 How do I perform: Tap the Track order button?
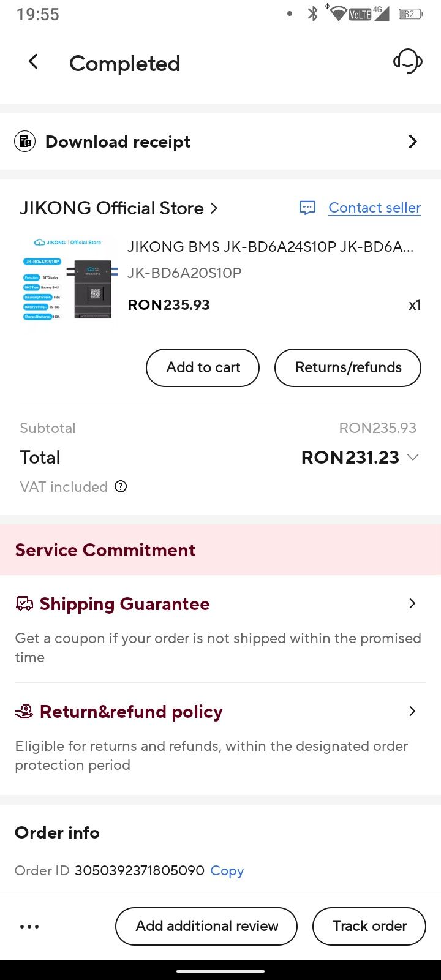(x=369, y=926)
